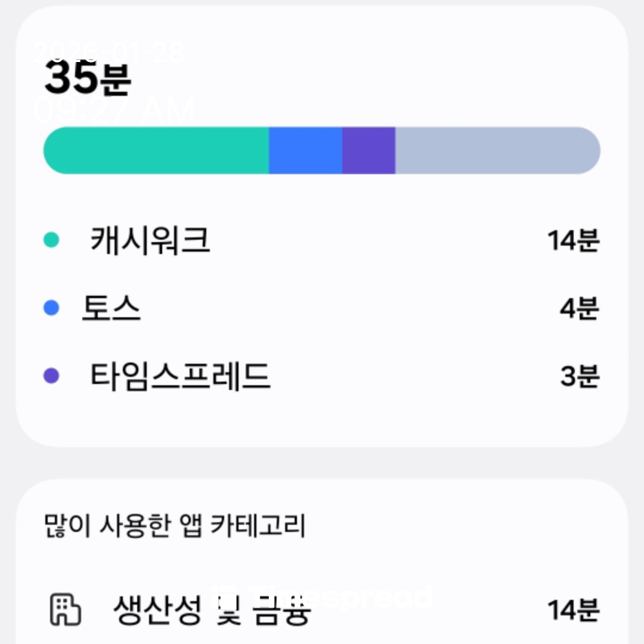Click the 2026-01-28 date watermark
644x644 pixels.
click(x=109, y=53)
